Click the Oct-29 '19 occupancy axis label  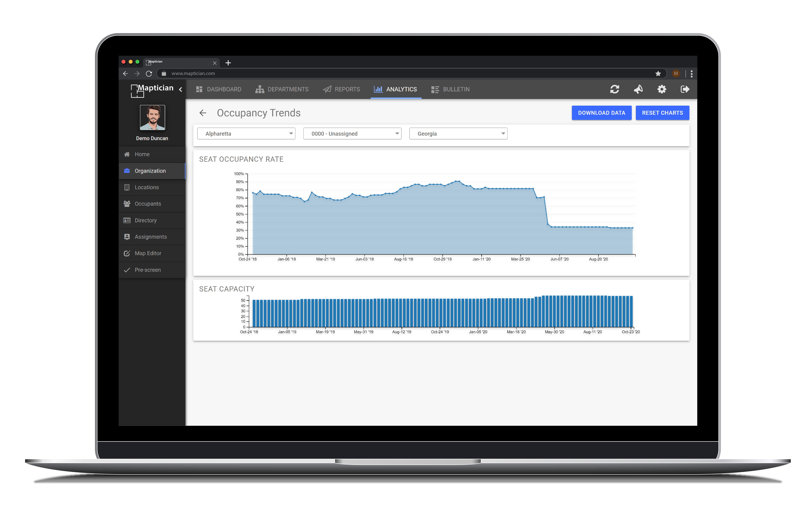point(442,259)
